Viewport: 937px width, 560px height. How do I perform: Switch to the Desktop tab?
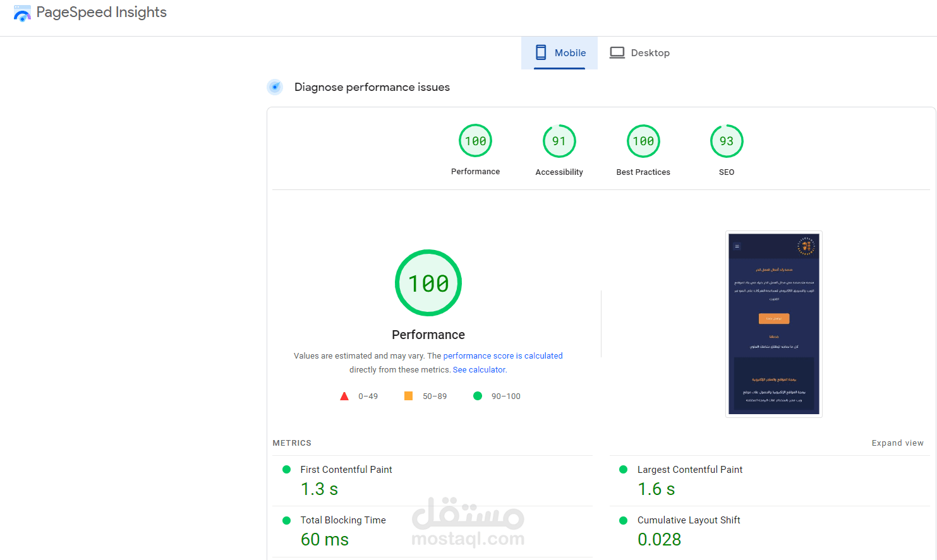point(639,53)
